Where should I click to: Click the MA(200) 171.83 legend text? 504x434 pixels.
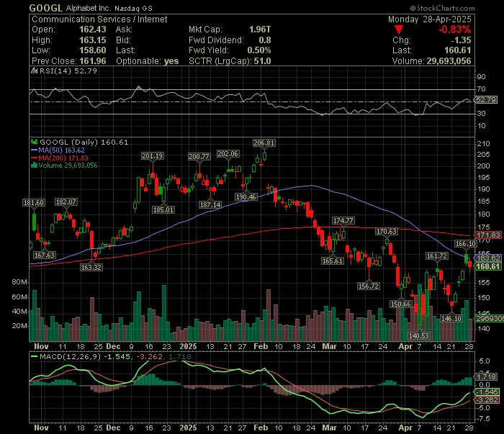tap(63, 158)
